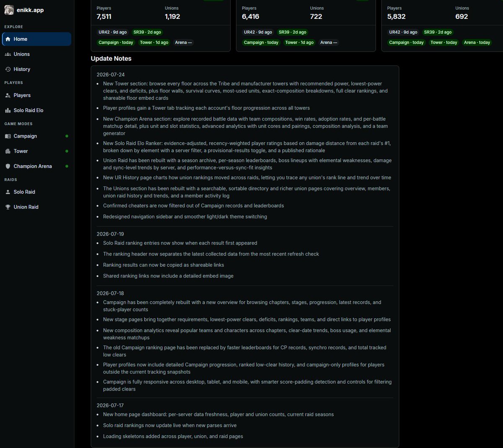Open the Home sidebar item
This screenshot has width=503, height=448.
[x=36, y=39]
